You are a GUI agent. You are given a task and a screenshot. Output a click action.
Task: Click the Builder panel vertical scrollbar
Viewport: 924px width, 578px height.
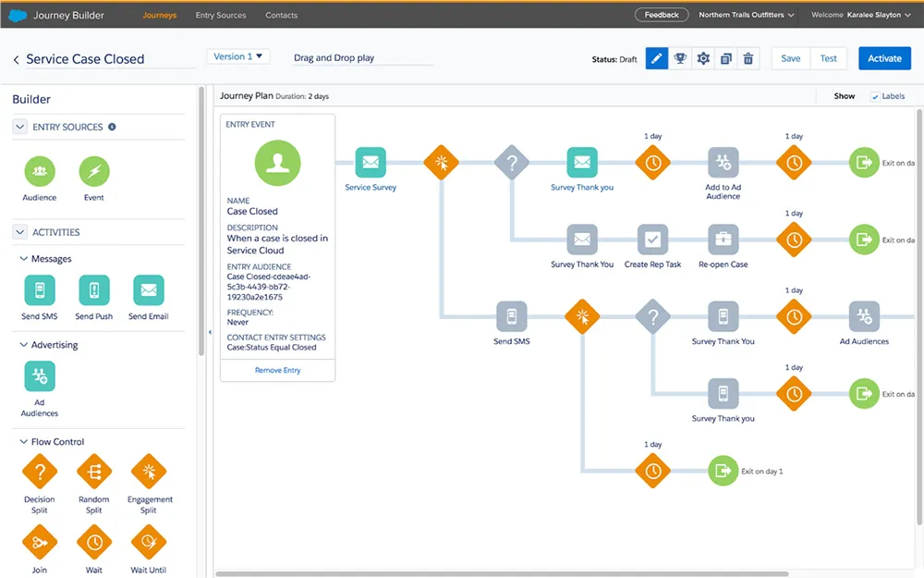pos(201,221)
